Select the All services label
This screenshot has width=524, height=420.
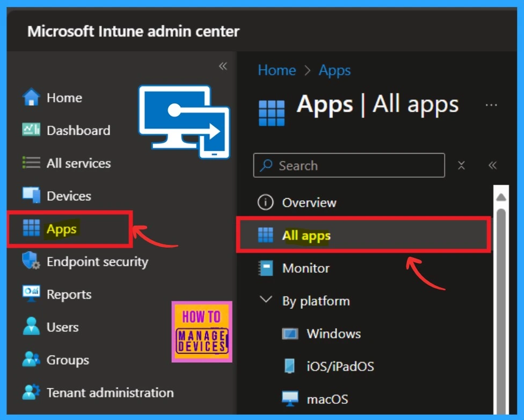[79, 163]
